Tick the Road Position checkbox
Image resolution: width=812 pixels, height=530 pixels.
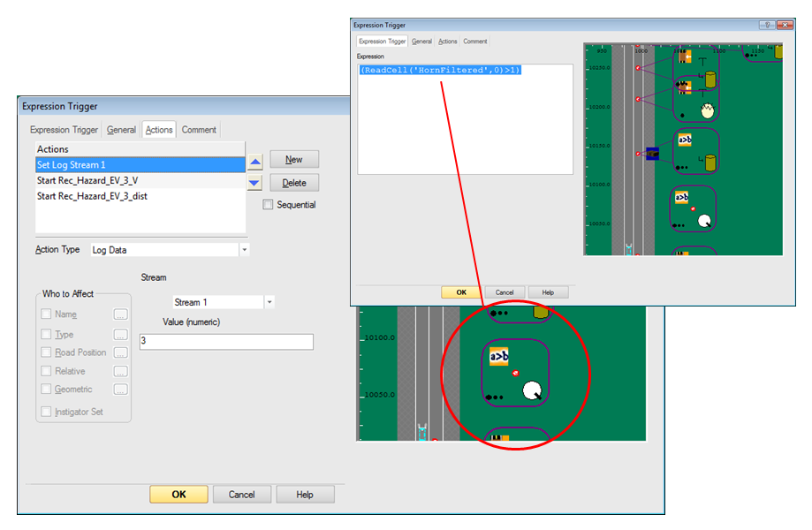coord(47,352)
